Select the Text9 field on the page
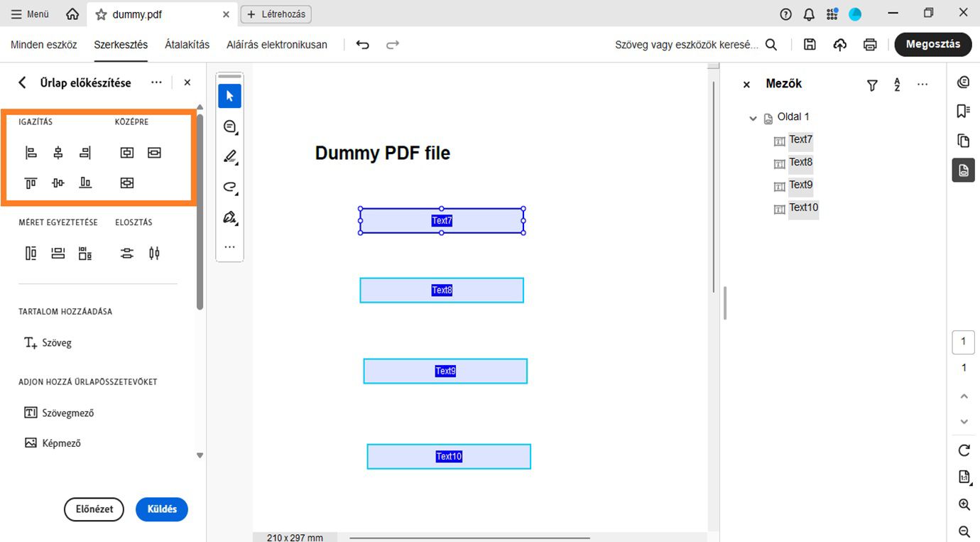Image resolution: width=980 pixels, height=542 pixels. 445,371
